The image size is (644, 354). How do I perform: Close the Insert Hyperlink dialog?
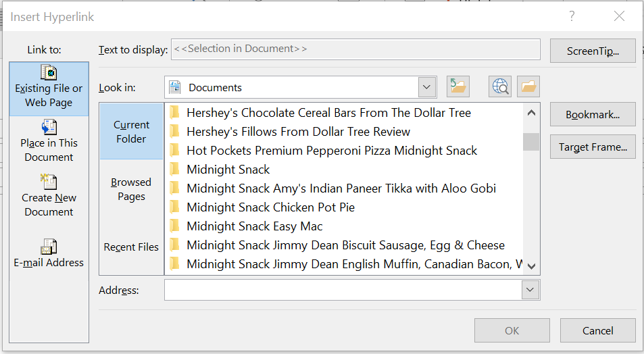point(619,16)
